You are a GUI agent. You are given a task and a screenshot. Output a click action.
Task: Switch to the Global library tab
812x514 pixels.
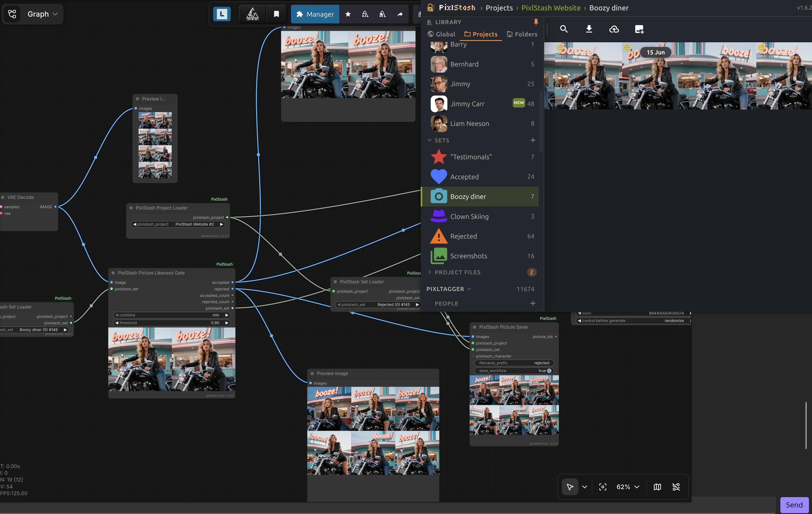[x=441, y=34]
